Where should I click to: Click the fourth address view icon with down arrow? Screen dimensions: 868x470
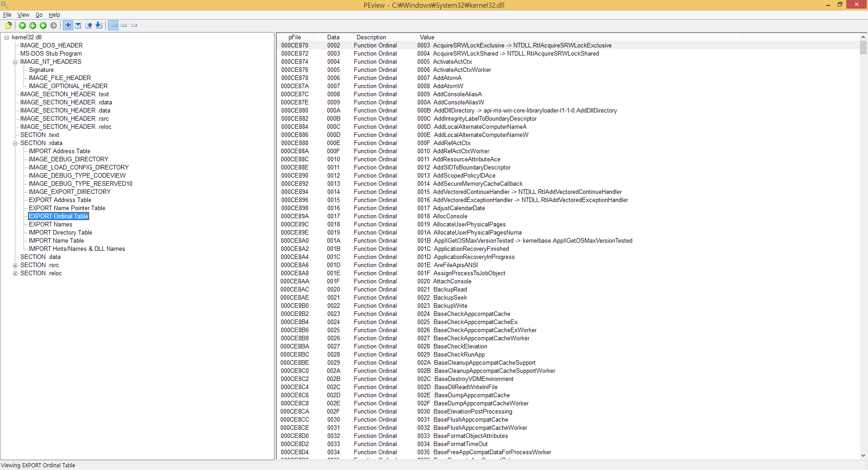99,25
